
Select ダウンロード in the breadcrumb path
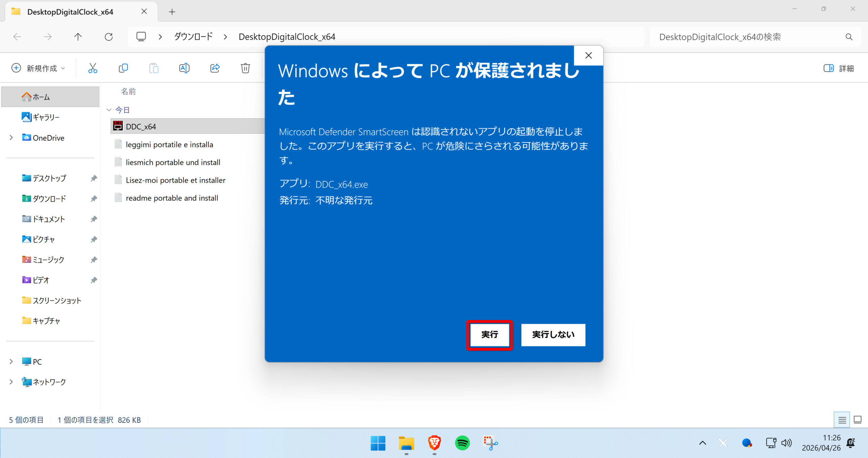coord(193,37)
